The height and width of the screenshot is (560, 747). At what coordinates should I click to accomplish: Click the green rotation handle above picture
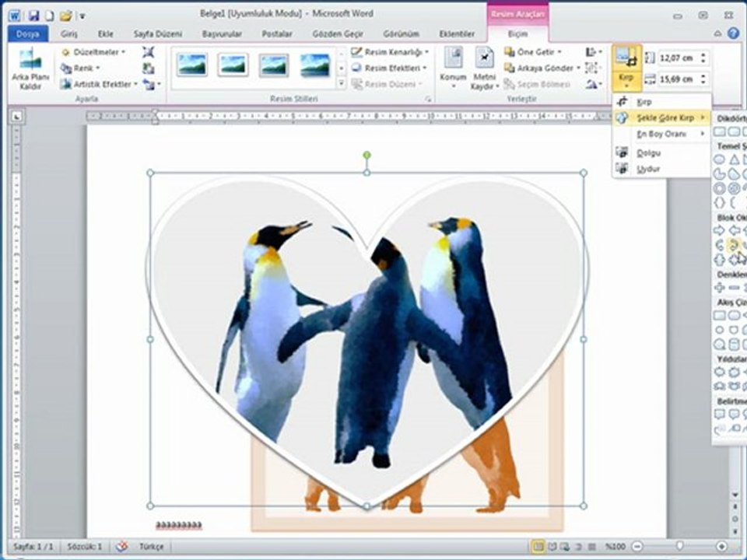[x=366, y=155]
